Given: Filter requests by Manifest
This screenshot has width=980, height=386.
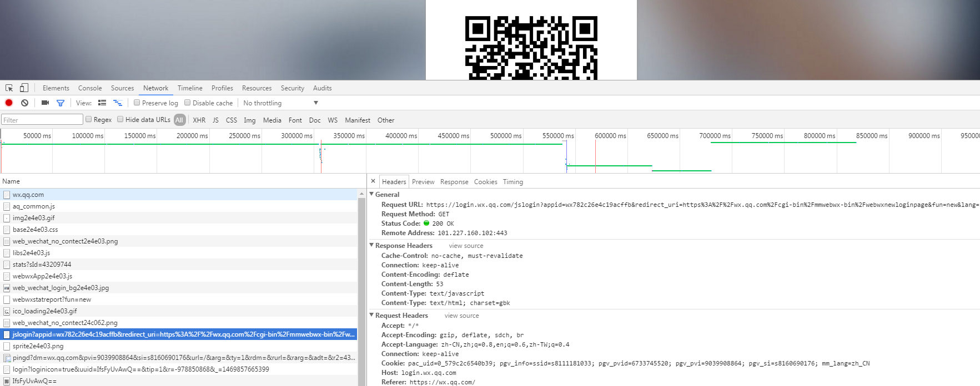Looking at the screenshot, I should 358,120.
